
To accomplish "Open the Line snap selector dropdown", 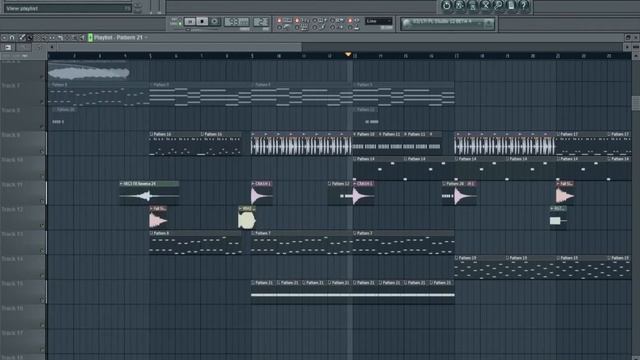I will (378, 21).
